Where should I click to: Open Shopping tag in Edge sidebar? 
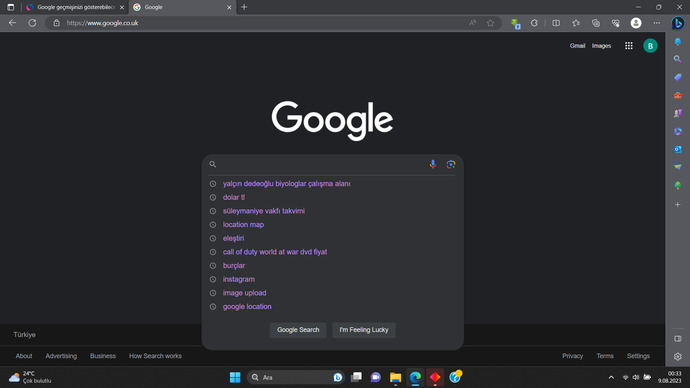click(678, 77)
